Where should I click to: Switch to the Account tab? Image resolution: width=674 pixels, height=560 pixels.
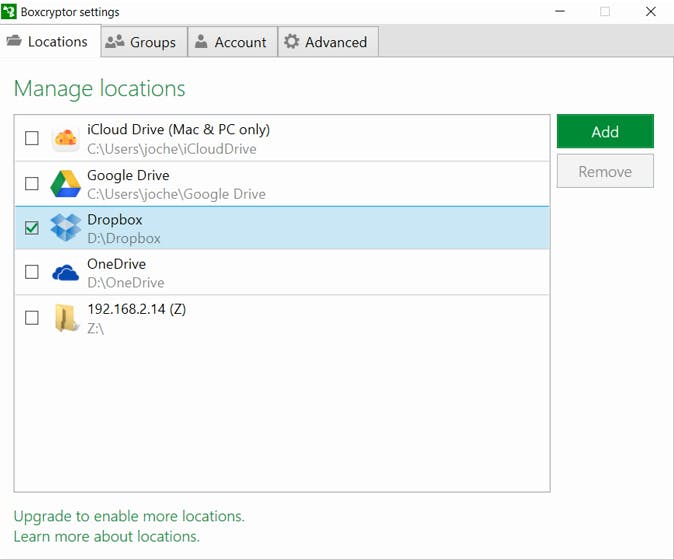230,42
